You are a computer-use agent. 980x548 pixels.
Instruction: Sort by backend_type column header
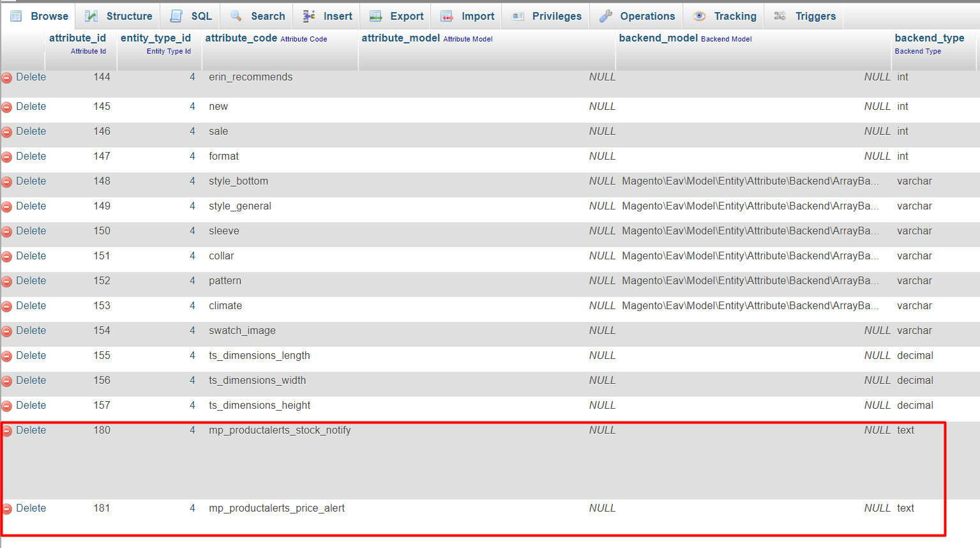929,38
